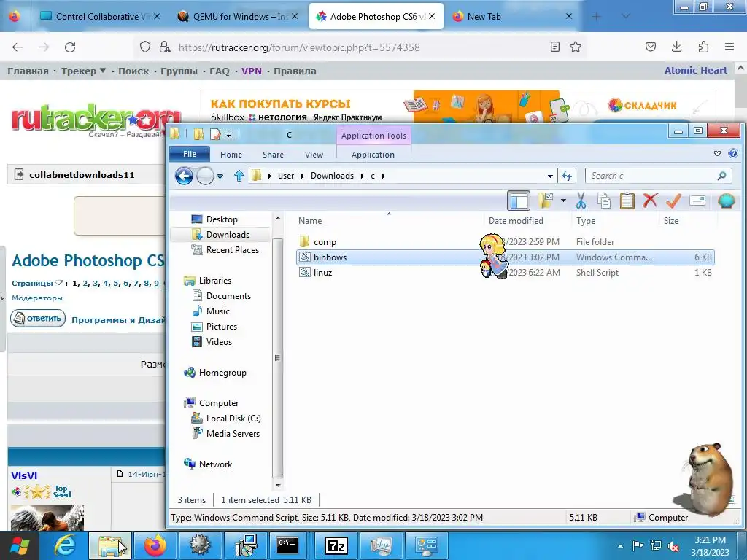Open Firefox downloads panel arrow icon
This screenshot has height=560, width=747.
tap(676, 47)
